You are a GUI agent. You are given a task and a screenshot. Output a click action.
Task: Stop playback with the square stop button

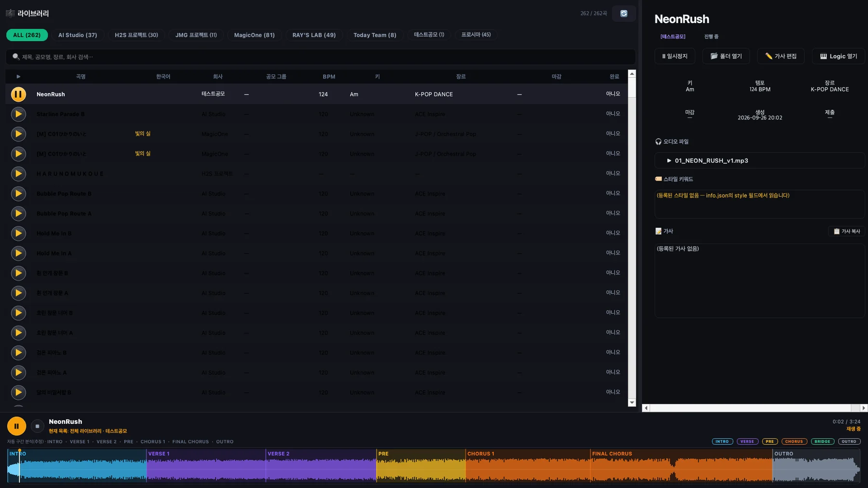coord(37,426)
